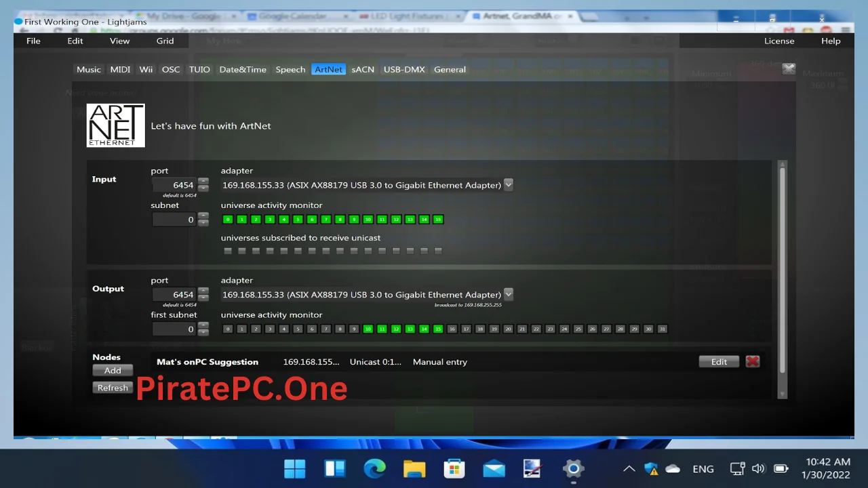Image resolution: width=868 pixels, height=488 pixels.
Task: Click output universe 10 activity indicator
Action: 368,329
